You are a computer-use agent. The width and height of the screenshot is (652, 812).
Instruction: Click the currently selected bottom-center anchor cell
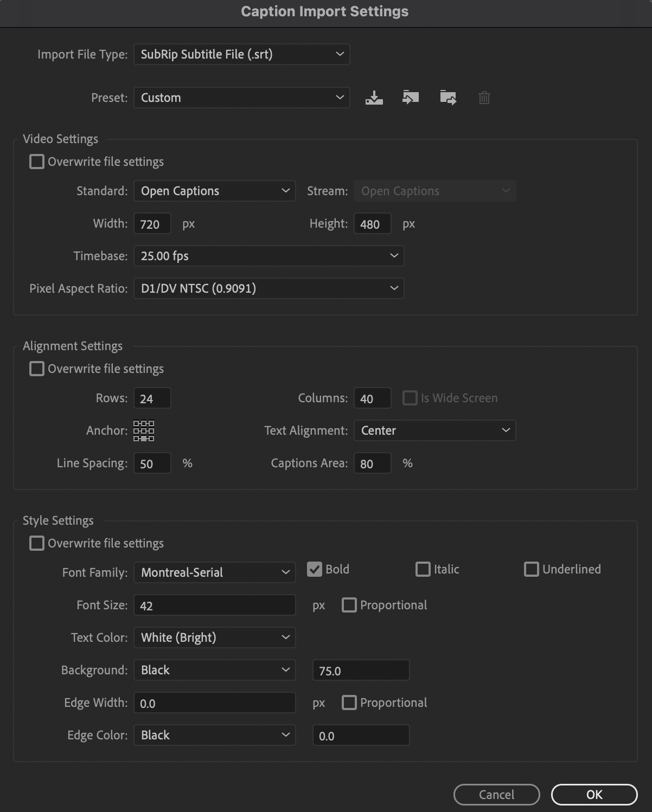coord(144,439)
